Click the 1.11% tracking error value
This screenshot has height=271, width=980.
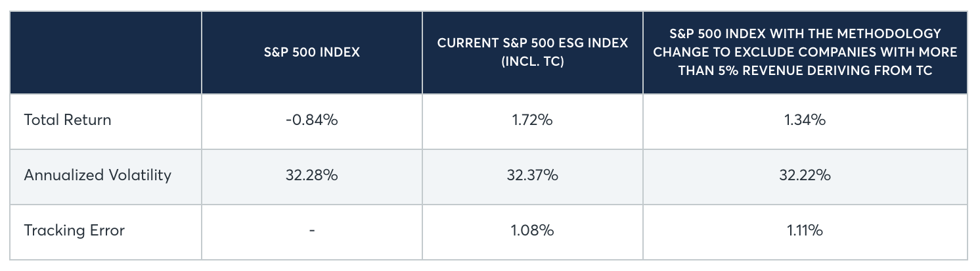pyautogui.click(x=805, y=230)
